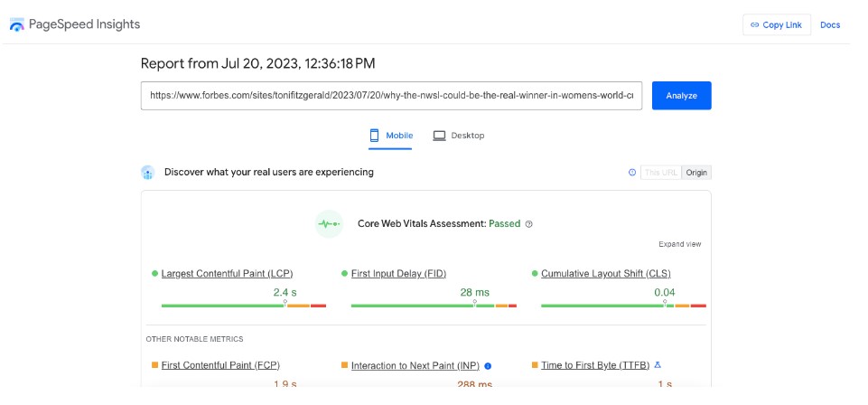Switch to the Mobile tab
The height and width of the screenshot is (405, 868).
390,136
